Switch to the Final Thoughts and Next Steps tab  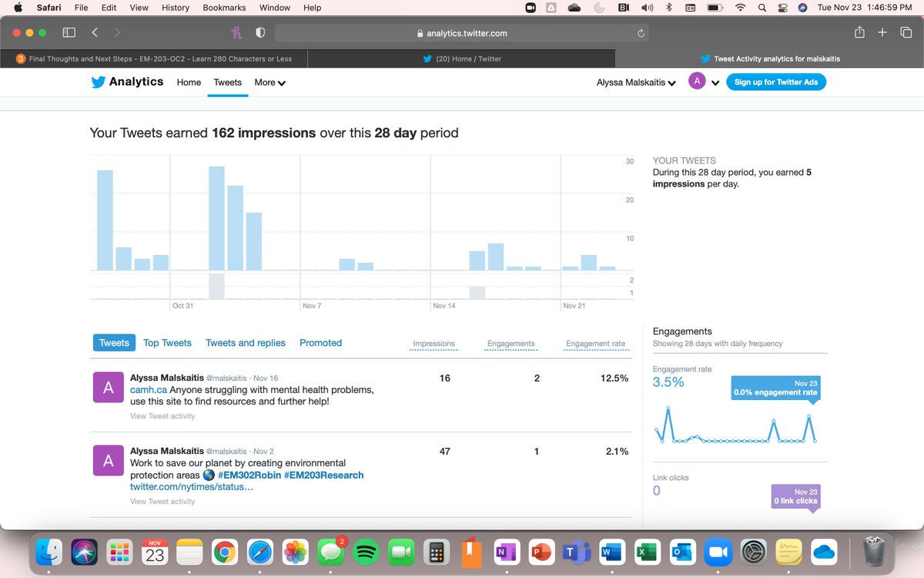[x=154, y=59]
